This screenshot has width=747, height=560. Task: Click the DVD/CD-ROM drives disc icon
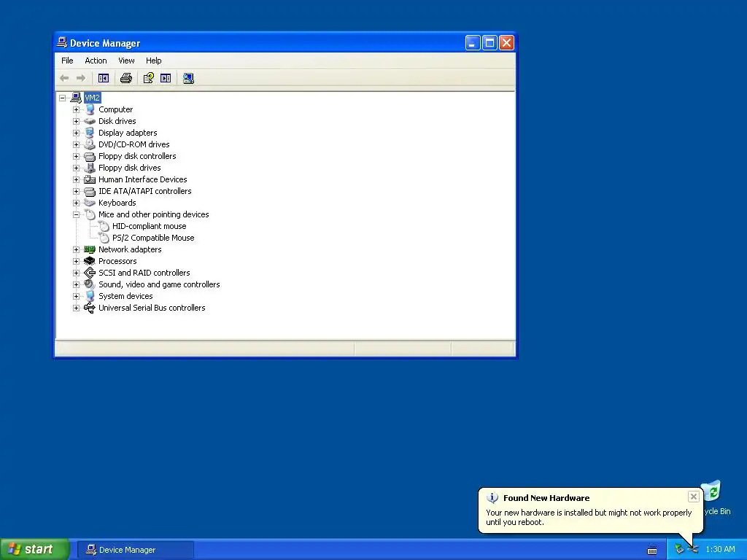click(x=90, y=144)
